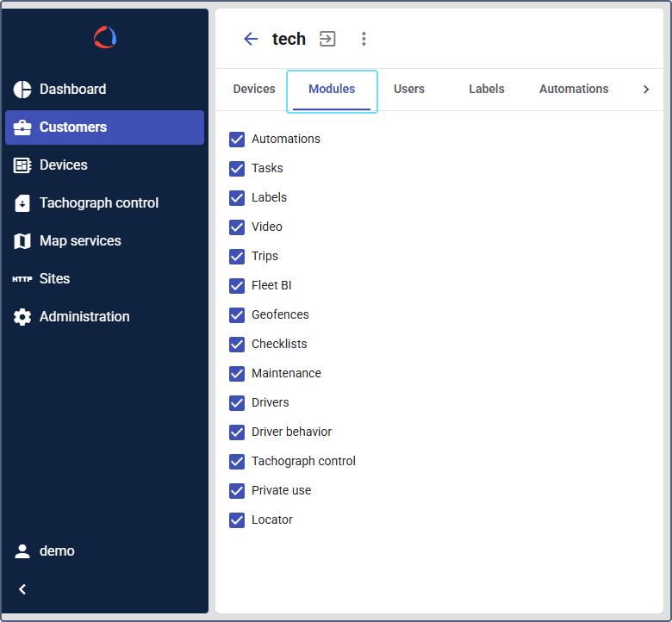This screenshot has height=622, width=672.
Task: Go back using the left arrow
Action: point(251,39)
